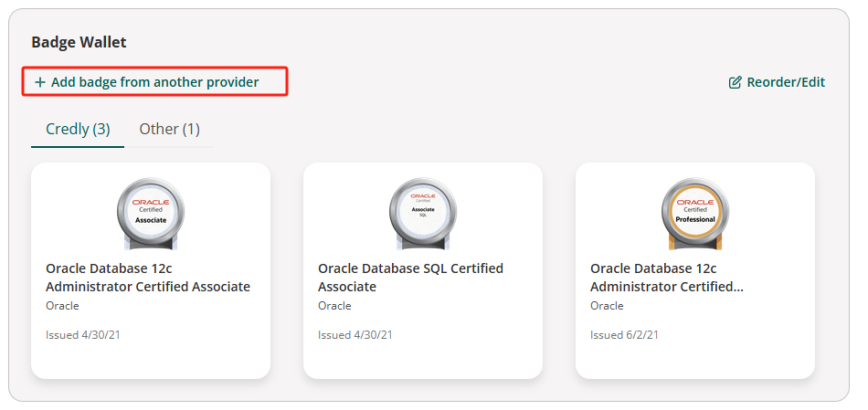868x410 pixels.
Task: Switch to the Other (1) tab
Action: [169, 130]
